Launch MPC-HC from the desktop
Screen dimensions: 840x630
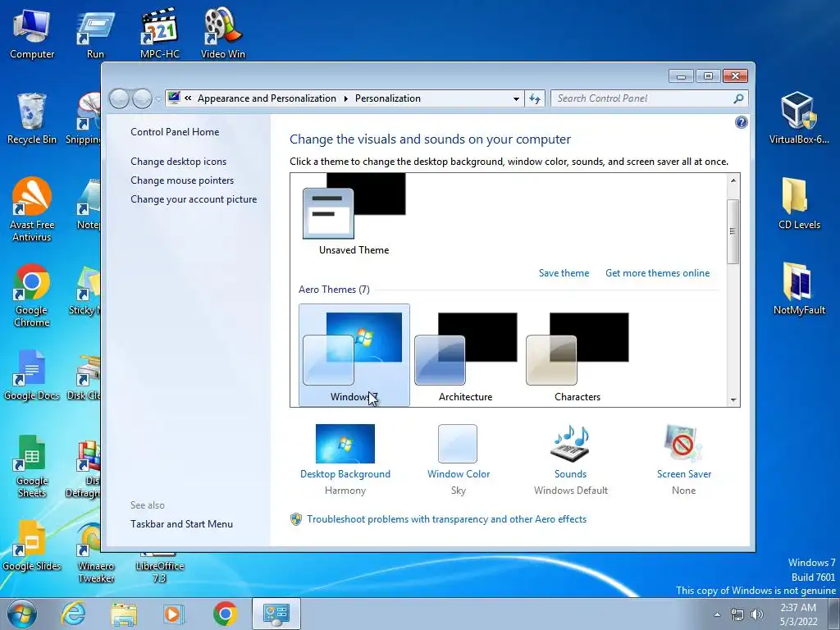click(159, 34)
